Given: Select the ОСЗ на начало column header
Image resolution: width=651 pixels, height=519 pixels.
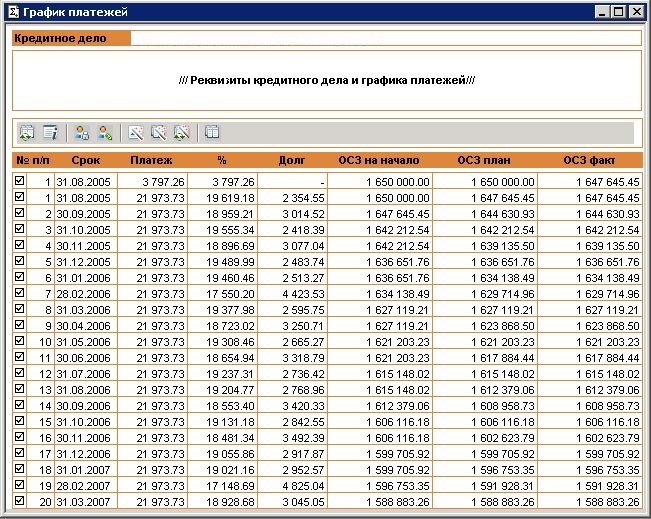Looking at the screenshot, I should coord(379,160).
